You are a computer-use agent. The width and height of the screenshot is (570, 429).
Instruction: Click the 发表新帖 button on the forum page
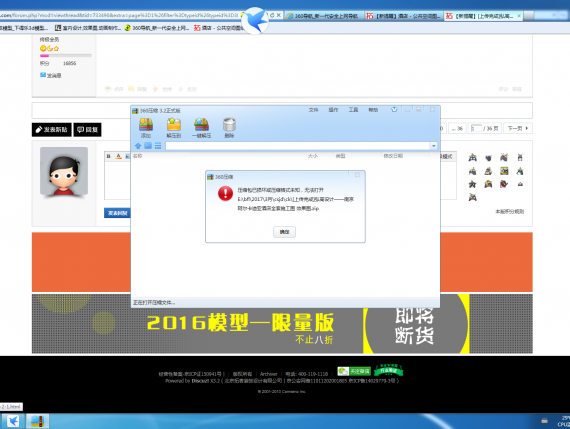point(51,129)
